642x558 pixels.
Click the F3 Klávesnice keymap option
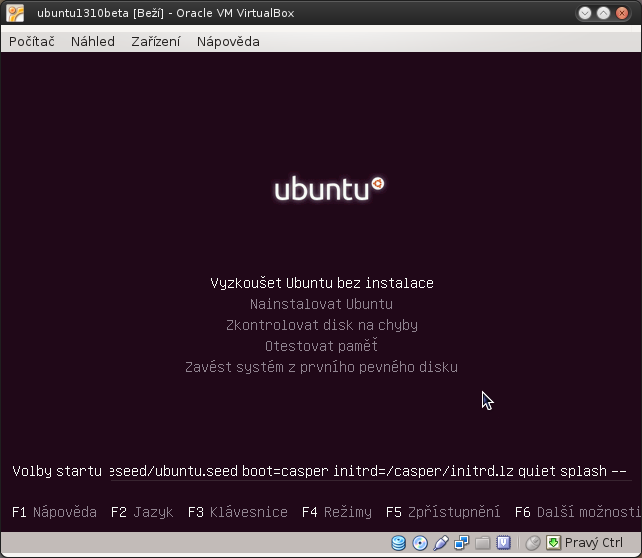coord(237,512)
